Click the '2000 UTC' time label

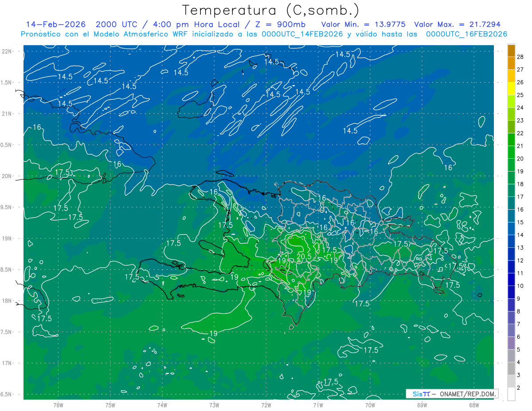pos(117,24)
